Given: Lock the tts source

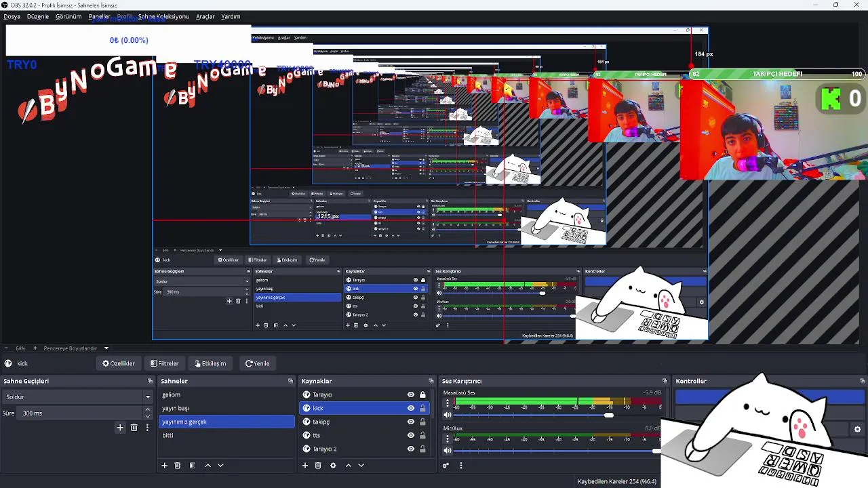Looking at the screenshot, I should [422, 435].
